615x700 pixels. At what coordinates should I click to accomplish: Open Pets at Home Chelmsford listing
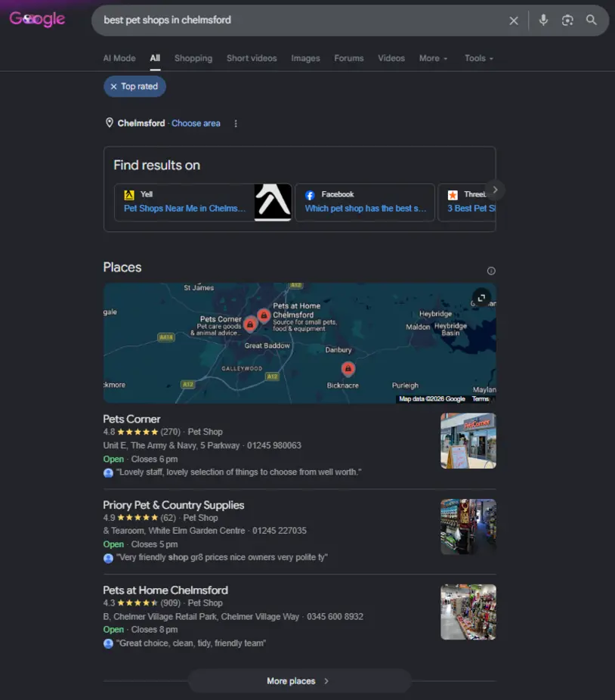click(165, 590)
